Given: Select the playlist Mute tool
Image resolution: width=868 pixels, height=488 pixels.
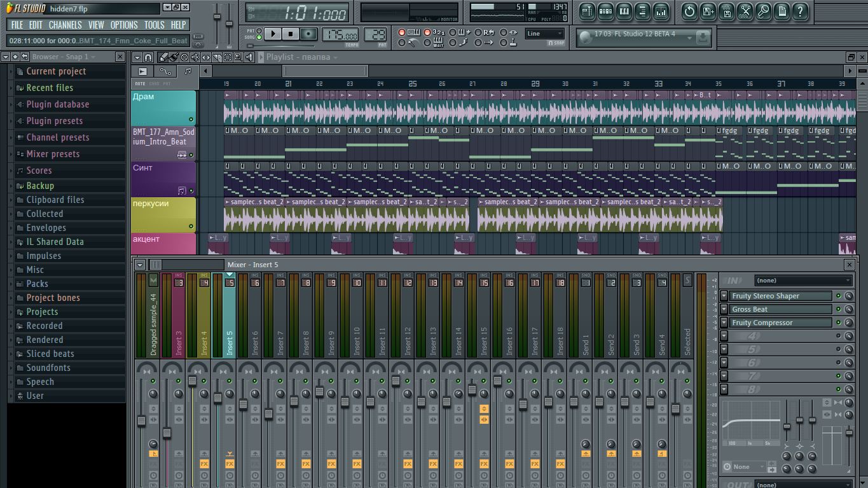Looking at the screenshot, I should click(196, 57).
